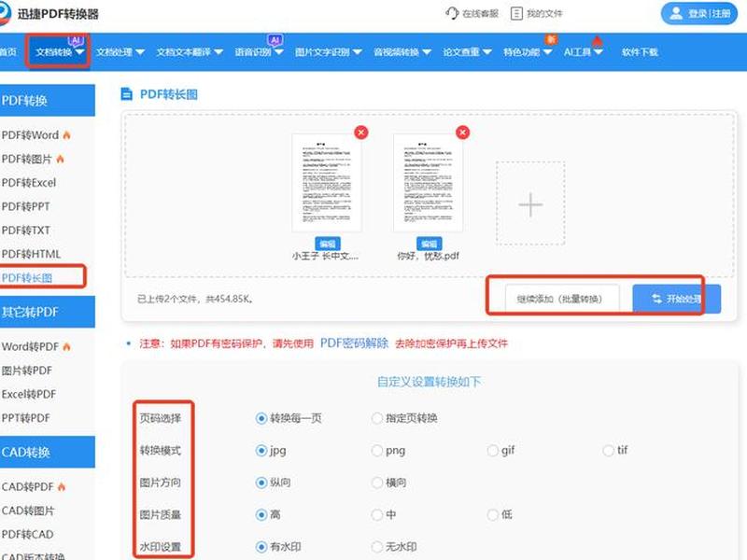Click 编辑 under 你好，忧愁.pdf
The width and height of the screenshot is (747, 560).
(429, 244)
